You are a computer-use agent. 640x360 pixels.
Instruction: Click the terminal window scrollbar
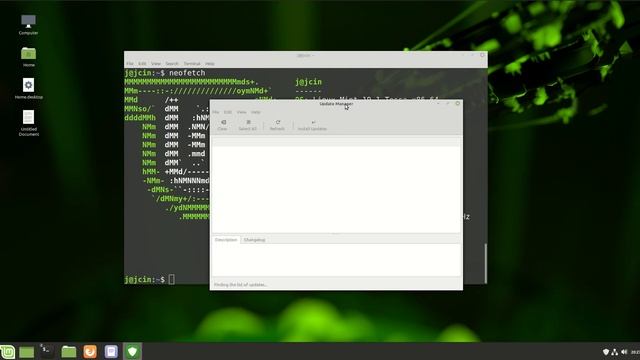pos(486,263)
